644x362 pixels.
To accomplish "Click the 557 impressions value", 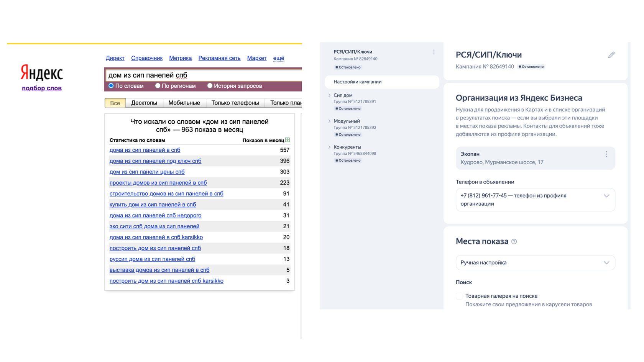I will tap(284, 150).
